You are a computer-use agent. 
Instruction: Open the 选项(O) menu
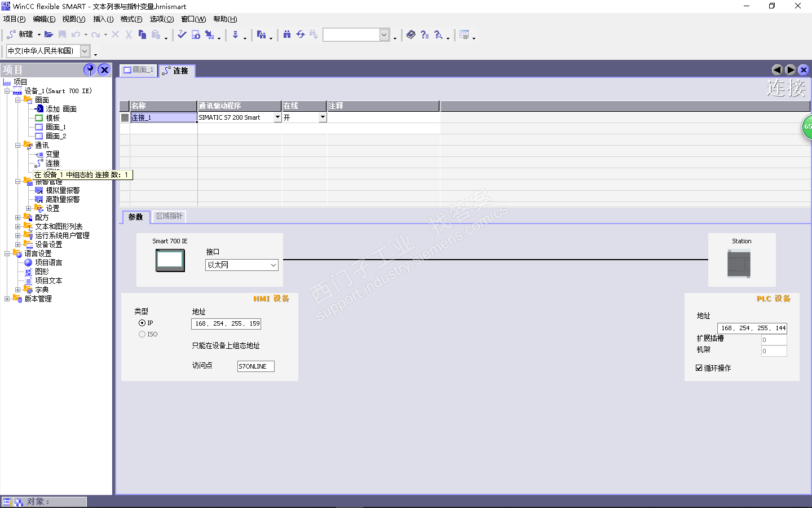[162, 19]
